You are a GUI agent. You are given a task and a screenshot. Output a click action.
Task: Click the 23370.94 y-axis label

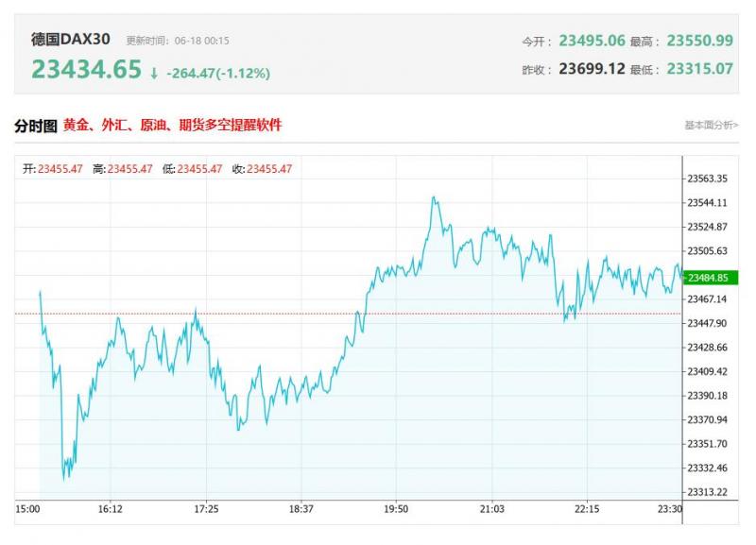coord(707,419)
